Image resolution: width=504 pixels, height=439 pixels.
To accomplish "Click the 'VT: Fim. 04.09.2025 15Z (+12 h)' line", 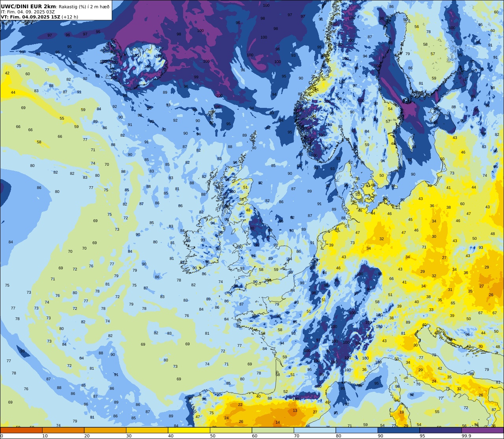I will 39,17.
